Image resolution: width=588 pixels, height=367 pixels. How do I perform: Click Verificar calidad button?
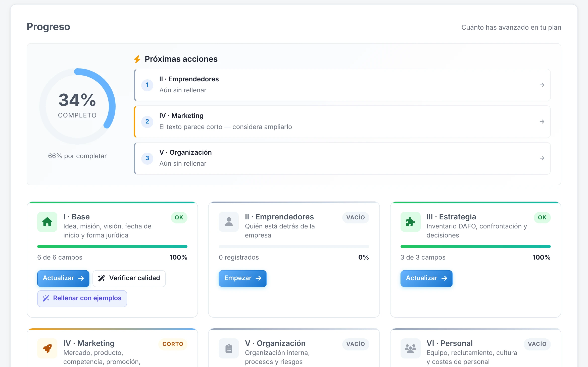coord(129,278)
